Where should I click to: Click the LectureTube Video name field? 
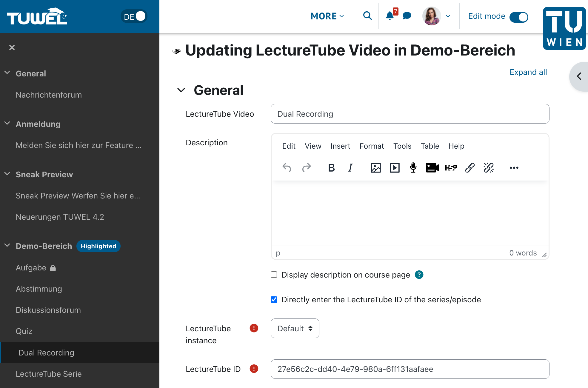point(410,114)
